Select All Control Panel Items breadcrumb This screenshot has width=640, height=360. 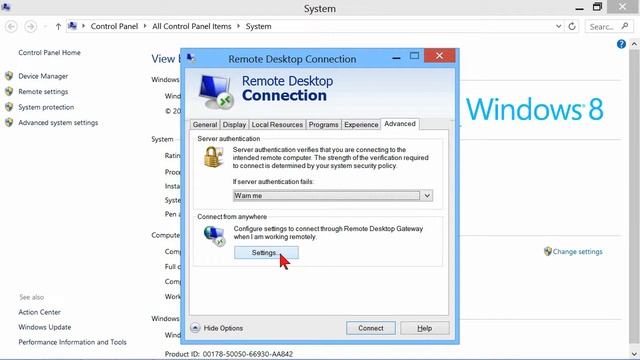(x=191, y=27)
